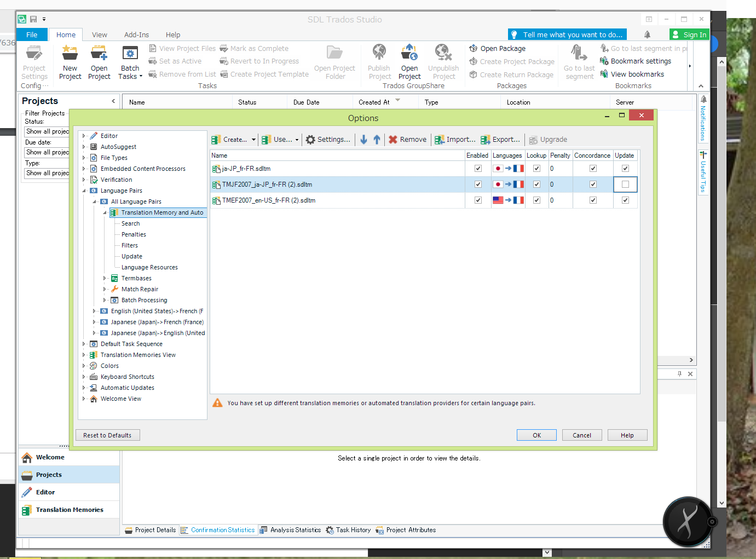Image resolution: width=756 pixels, height=559 pixels.
Task: Click the save icon in title bar
Action: click(x=33, y=19)
